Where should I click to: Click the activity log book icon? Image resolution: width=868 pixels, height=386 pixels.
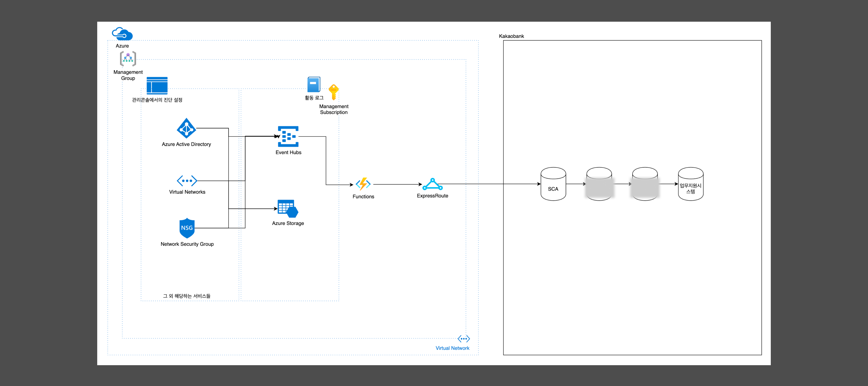313,84
